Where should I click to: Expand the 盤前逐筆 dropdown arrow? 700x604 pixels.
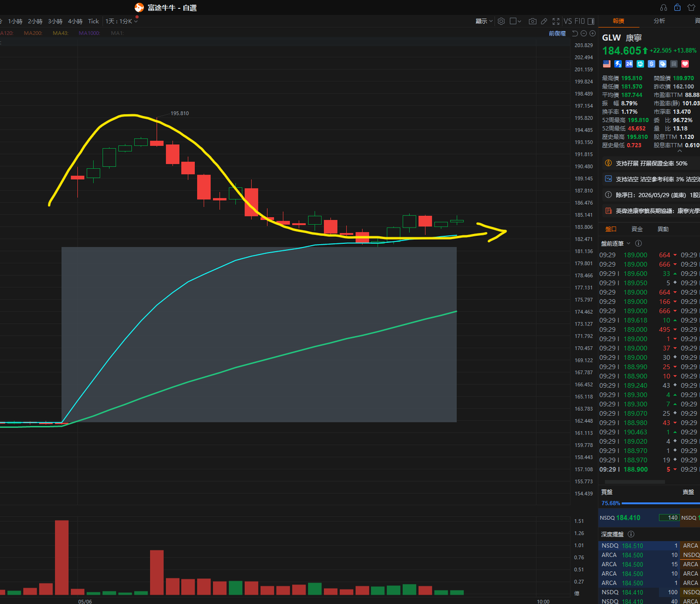(x=628, y=243)
